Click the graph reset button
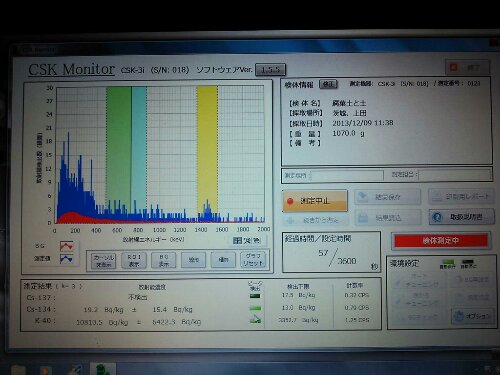Screen dimensions: 500x375 click(253, 260)
